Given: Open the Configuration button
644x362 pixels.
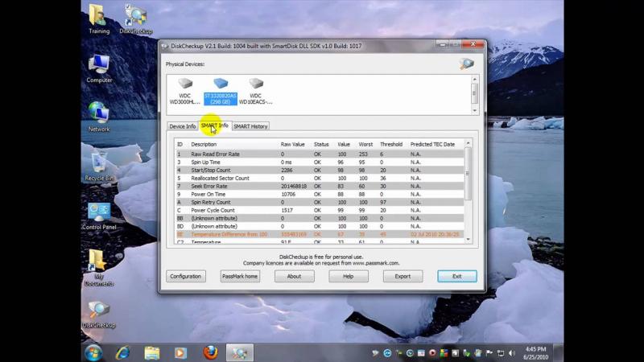Looking at the screenshot, I should coord(186,276).
